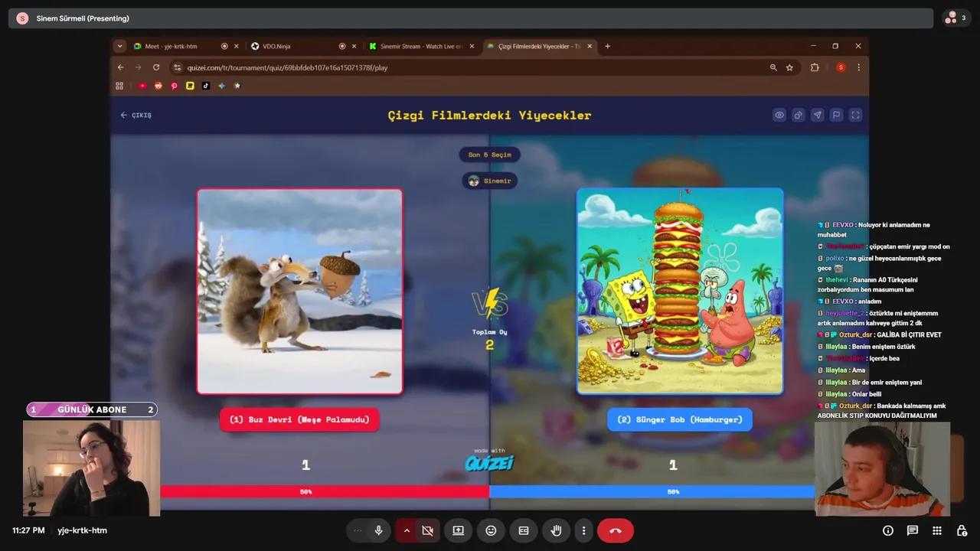The height and width of the screenshot is (551, 980).
Task: Close the Meet - yje-krtk-htm tab
Action: 237,46
